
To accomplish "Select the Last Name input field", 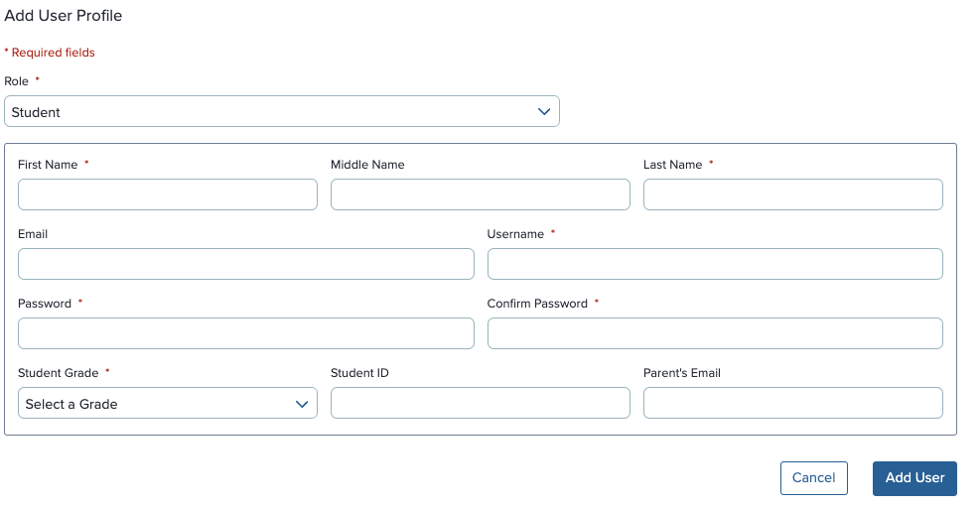I will 793,194.
